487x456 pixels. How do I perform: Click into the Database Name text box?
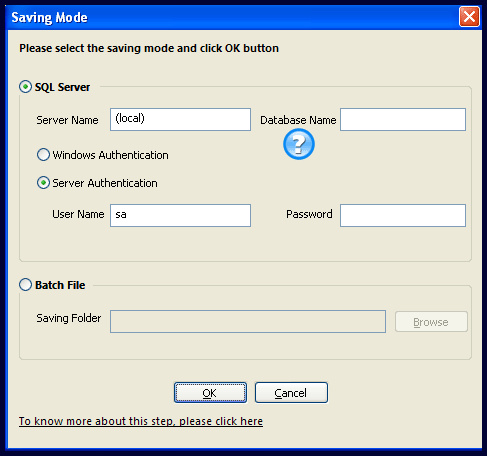tap(403, 119)
